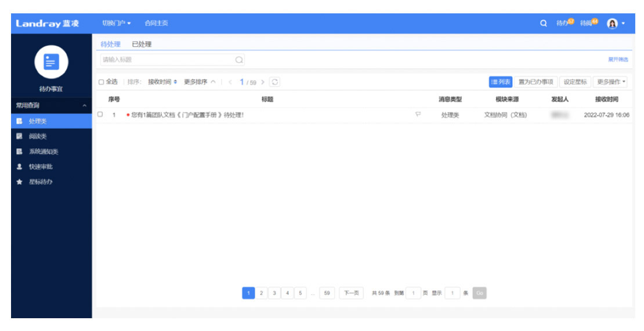This screenshot has width=644, height=331.
Task: Click the 待办事宜 document icon in sidebar
Action: pos(51,62)
